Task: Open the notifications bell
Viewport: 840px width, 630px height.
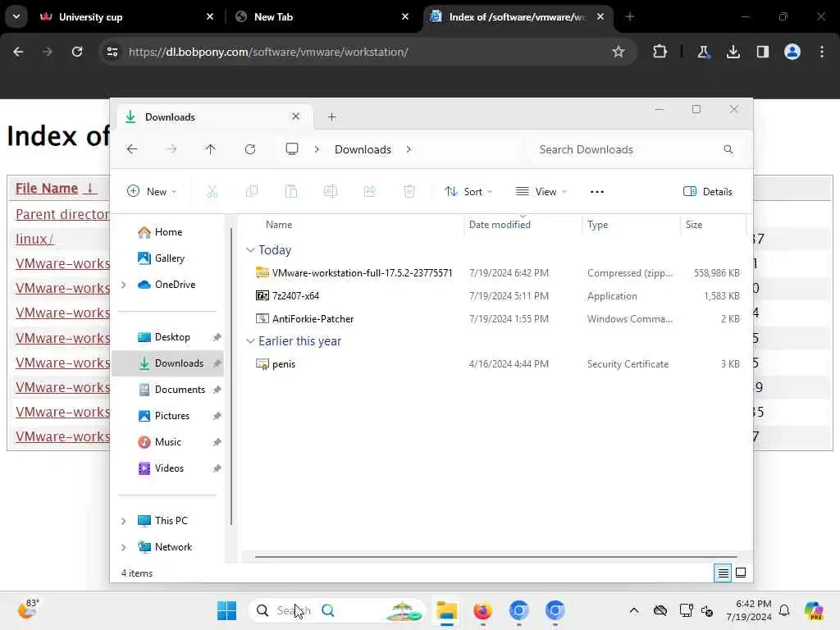Action: click(784, 610)
